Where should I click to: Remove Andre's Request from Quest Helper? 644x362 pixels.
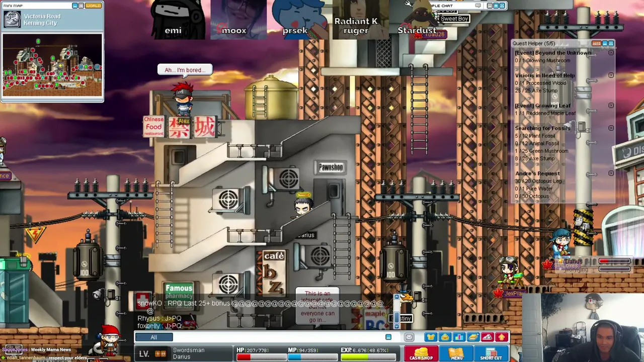click(611, 173)
